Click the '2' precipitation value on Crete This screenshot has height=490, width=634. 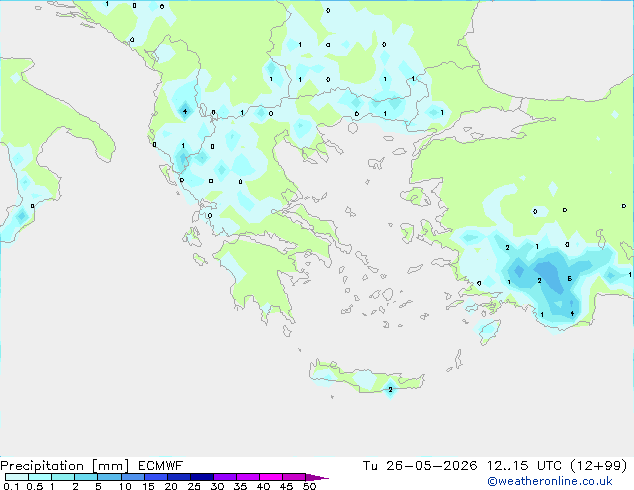[390, 390]
